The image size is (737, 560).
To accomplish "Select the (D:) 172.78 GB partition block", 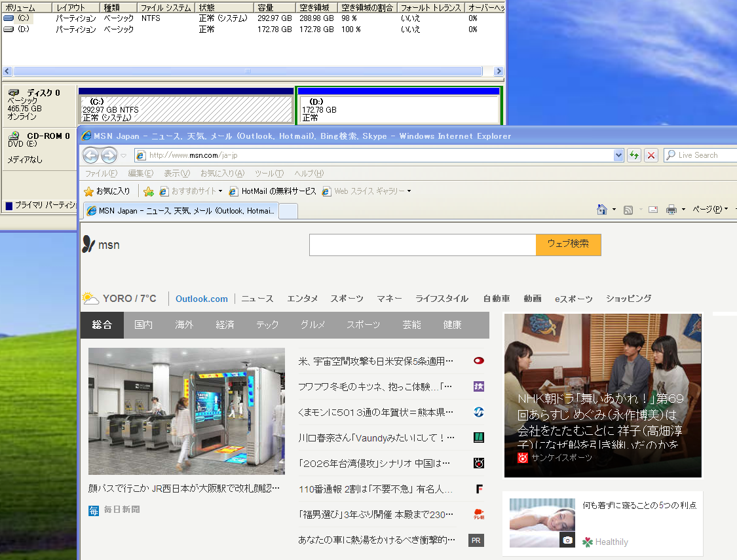I will coord(398,105).
